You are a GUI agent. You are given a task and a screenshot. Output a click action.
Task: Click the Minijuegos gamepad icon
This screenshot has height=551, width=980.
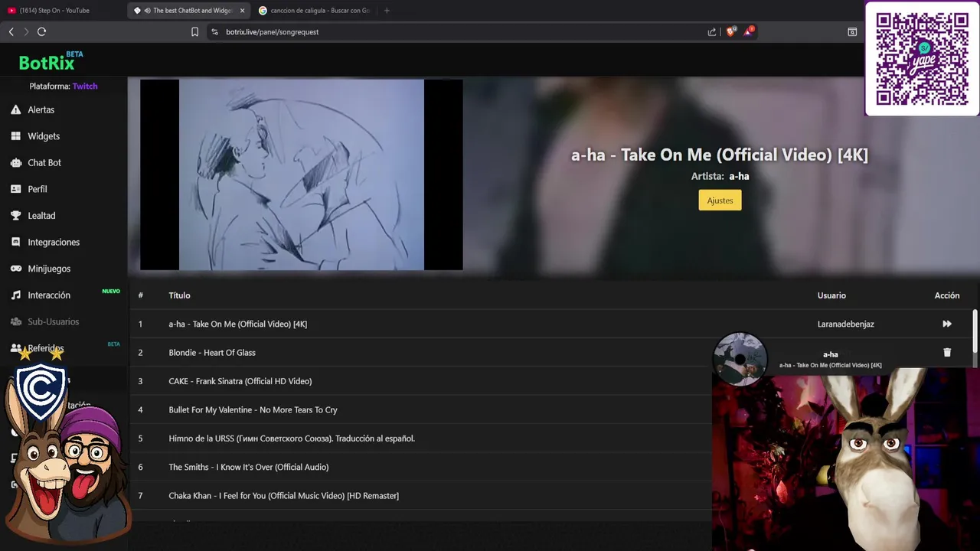coord(15,269)
